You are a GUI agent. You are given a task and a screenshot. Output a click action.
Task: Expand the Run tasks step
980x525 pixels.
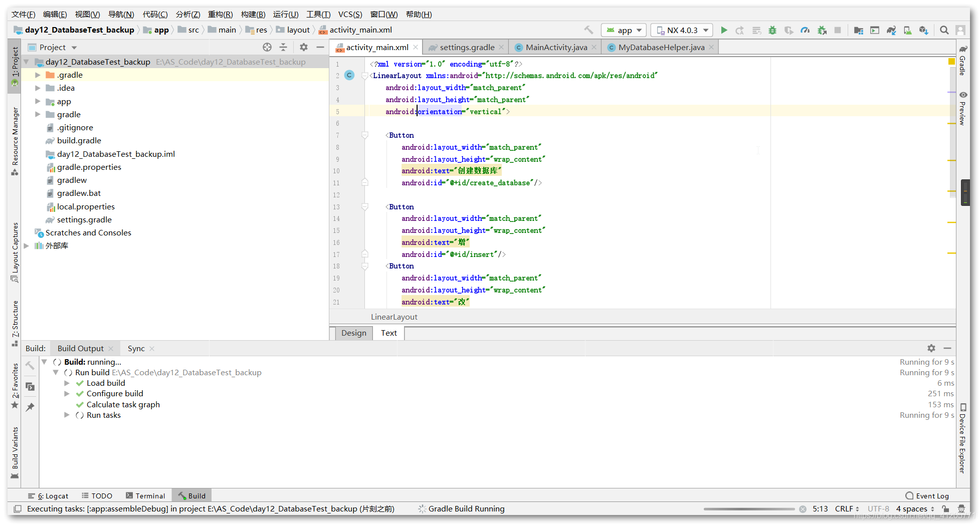point(67,415)
